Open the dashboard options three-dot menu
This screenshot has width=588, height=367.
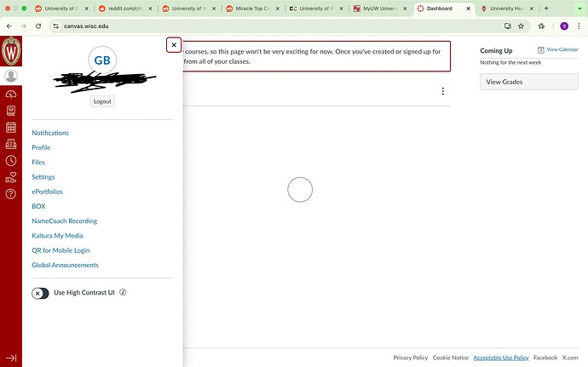(443, 91)
